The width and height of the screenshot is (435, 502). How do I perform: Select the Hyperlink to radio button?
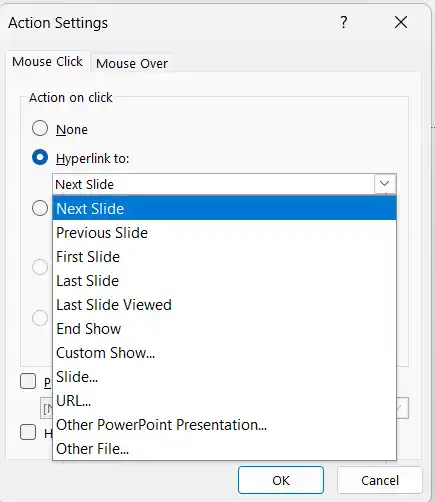40,157
